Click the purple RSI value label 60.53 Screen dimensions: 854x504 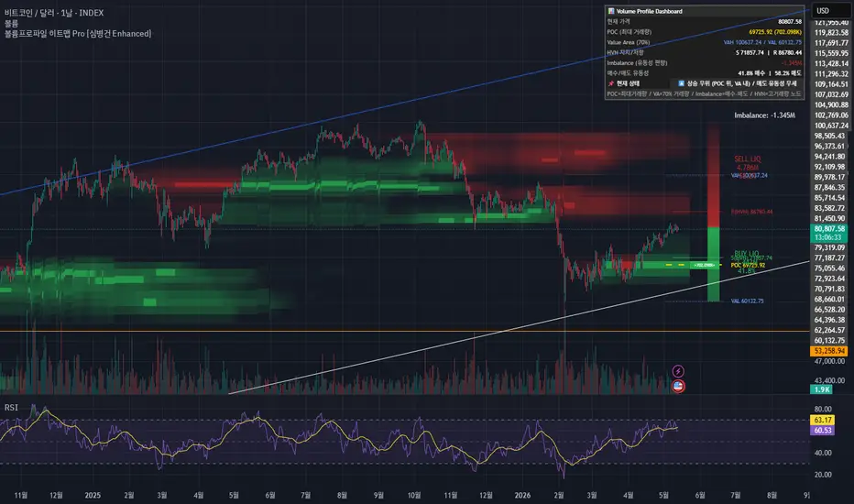pyautogui.click(x=822, y=431)
